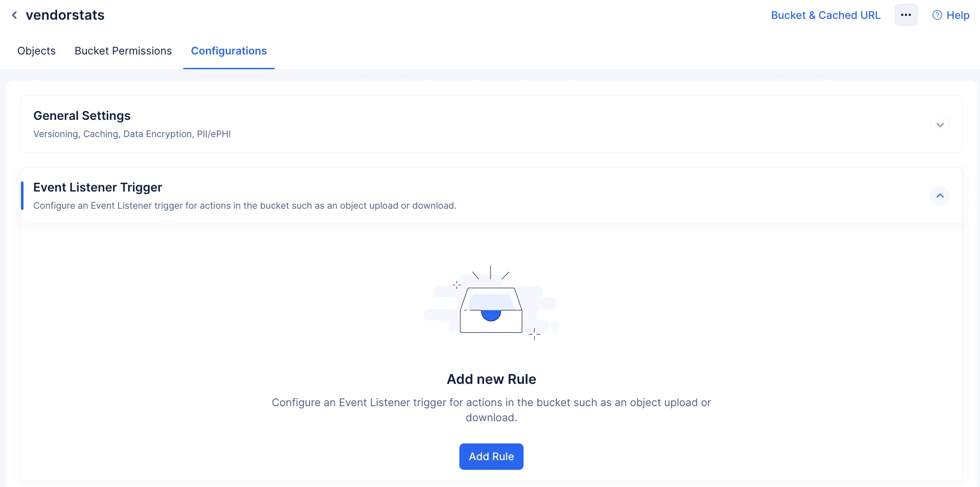Select the Configurations tab
The image size is (980, 487).
point(229,51)
